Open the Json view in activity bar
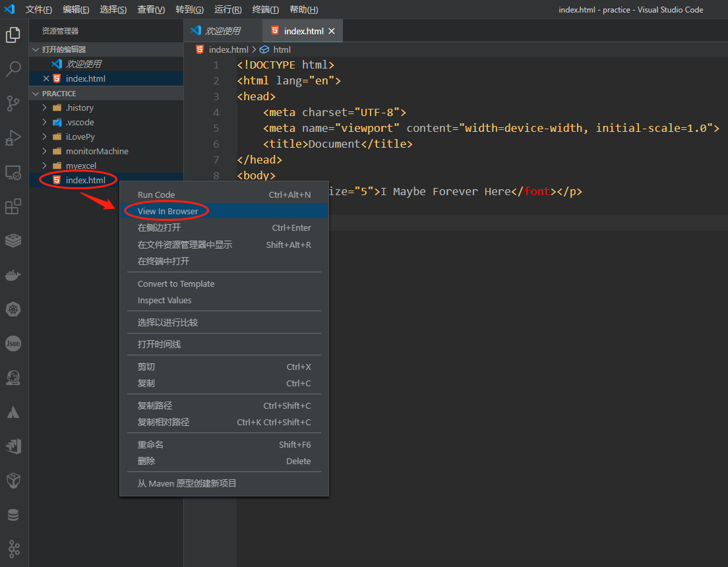This screenshot has height=567, width=728. click(x=13, y=343)
